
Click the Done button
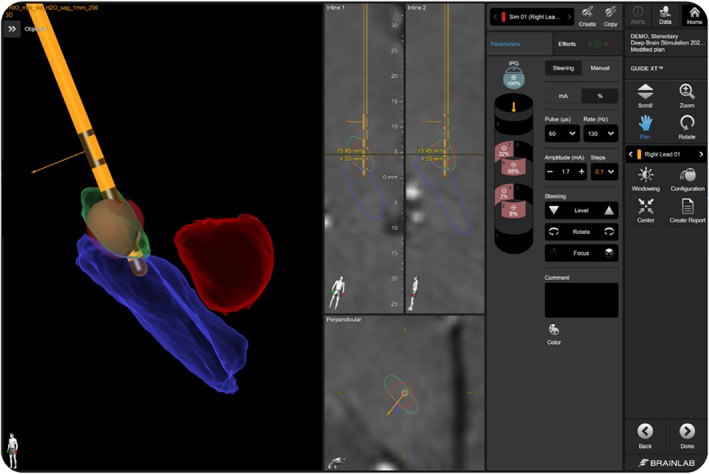click(x=686, y=436)
